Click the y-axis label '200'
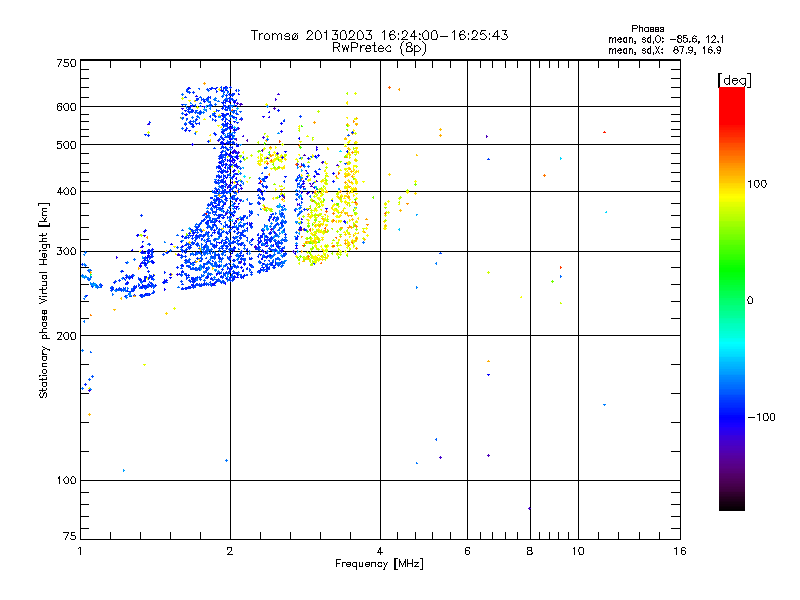Image resolution: width=800 pixels, height=600 pixels. click(67, 336)
